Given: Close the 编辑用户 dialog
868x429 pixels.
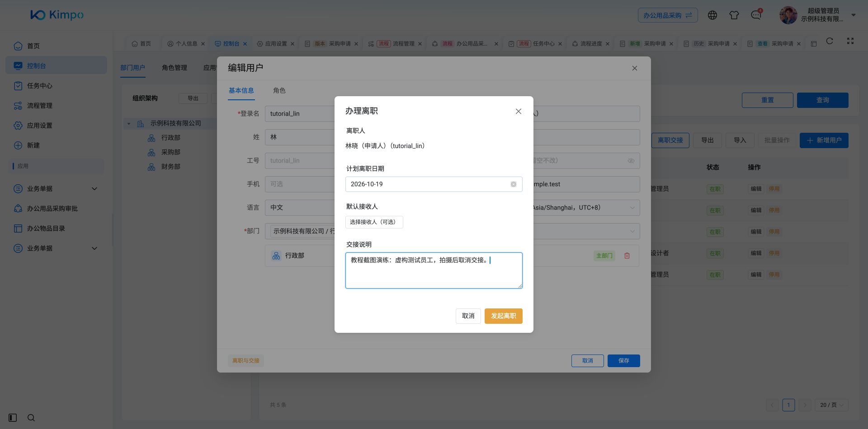Looking at the screenshot, I should click(x=635, y=68).
